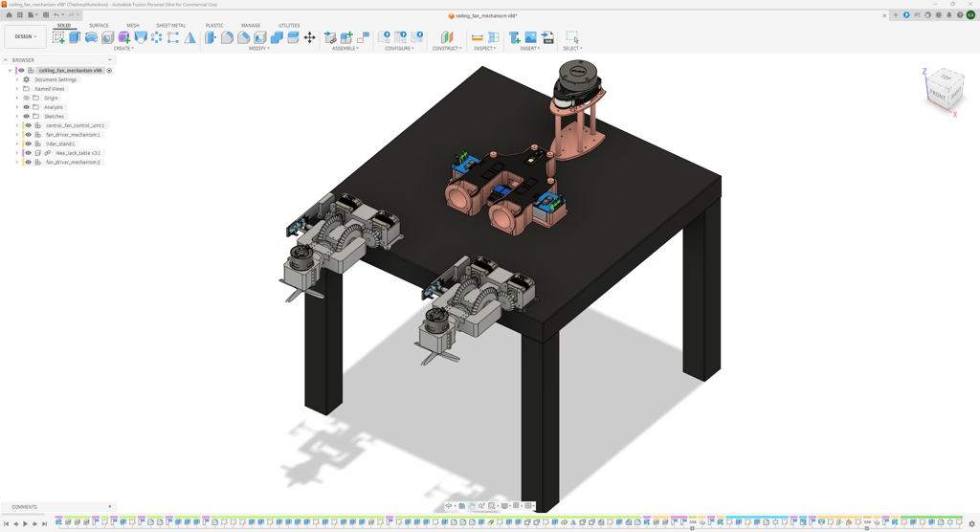Hide fan_driver_mechanism:2 component

[28, 163]
